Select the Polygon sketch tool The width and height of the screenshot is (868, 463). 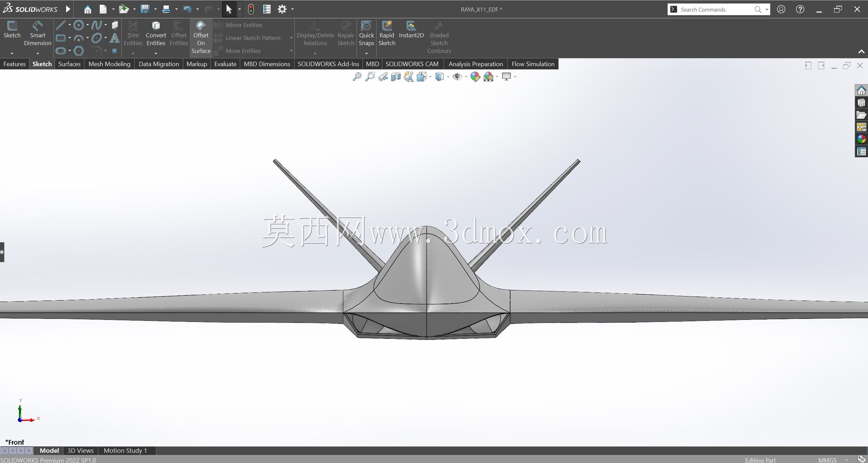point(78,51)
